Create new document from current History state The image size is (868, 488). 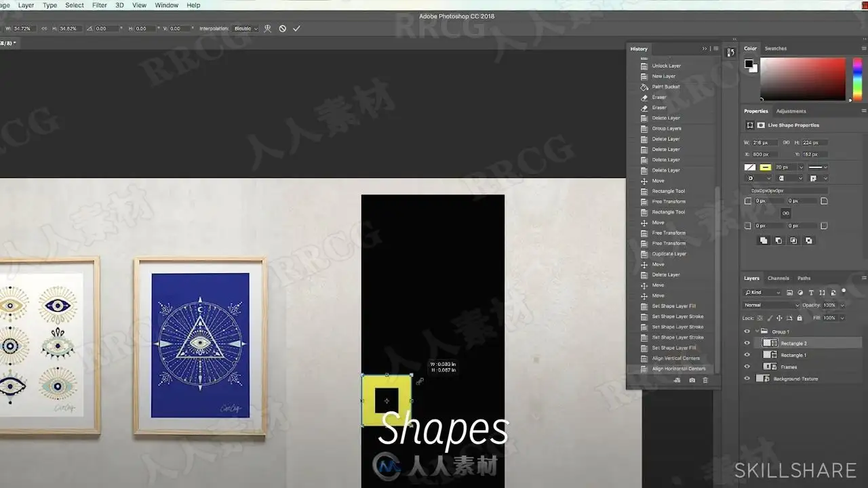[677, 381]
